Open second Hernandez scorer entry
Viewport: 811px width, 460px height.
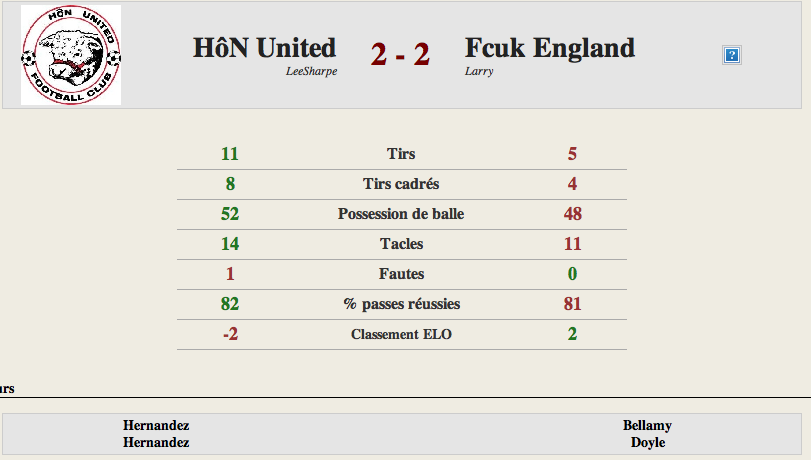[x=156, y=442]
